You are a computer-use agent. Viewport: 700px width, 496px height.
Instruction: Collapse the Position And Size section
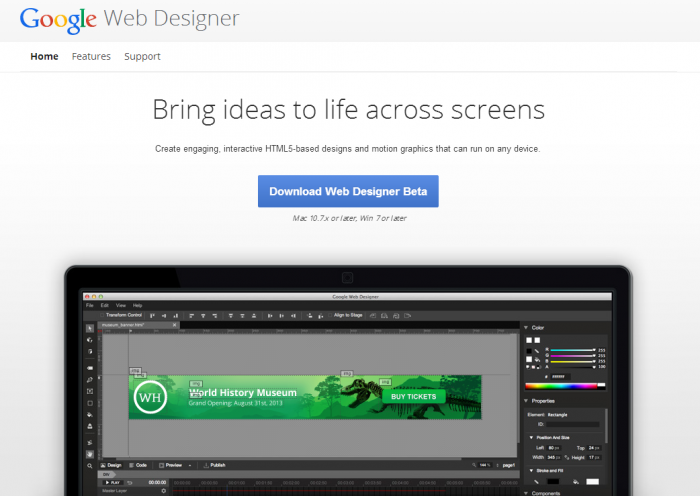[531, 437]
